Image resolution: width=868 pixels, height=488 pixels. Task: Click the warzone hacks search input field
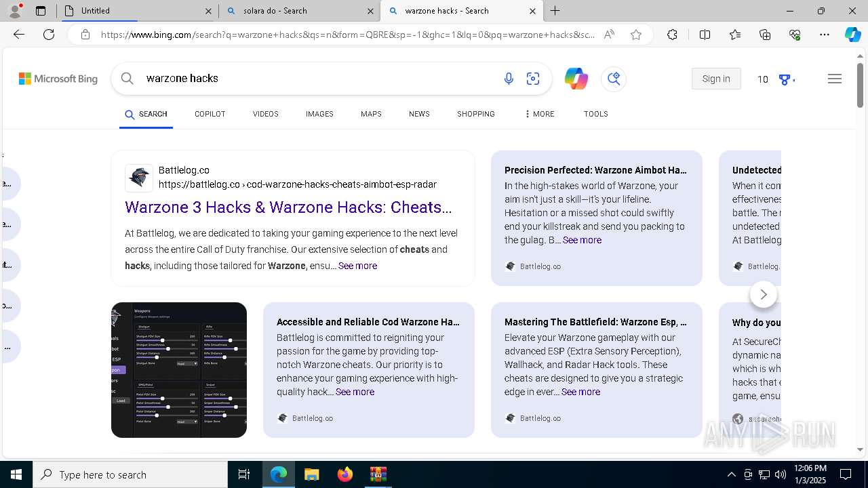coord(319,79)
